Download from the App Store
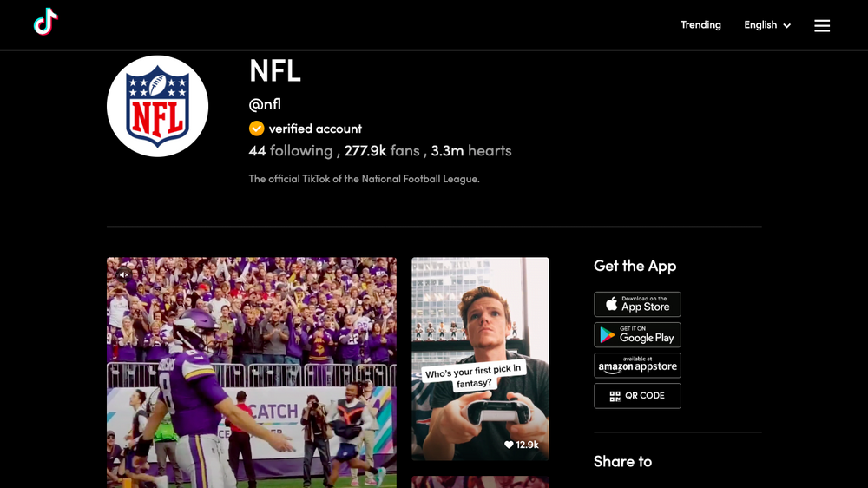Viewport: 868px width, 488px height. click(x=637, y=304)
